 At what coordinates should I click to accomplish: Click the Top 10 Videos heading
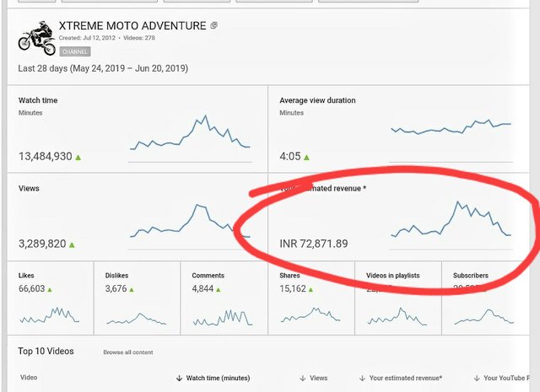46,351
